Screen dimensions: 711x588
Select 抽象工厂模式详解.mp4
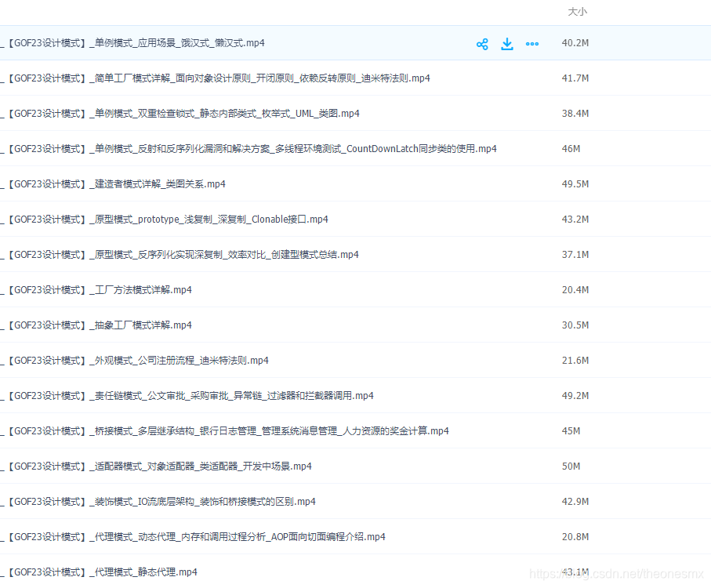96,326
